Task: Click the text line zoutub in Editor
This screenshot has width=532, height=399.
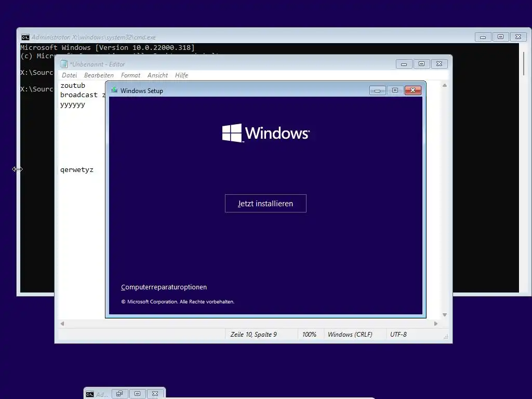Action: [73, 86]
